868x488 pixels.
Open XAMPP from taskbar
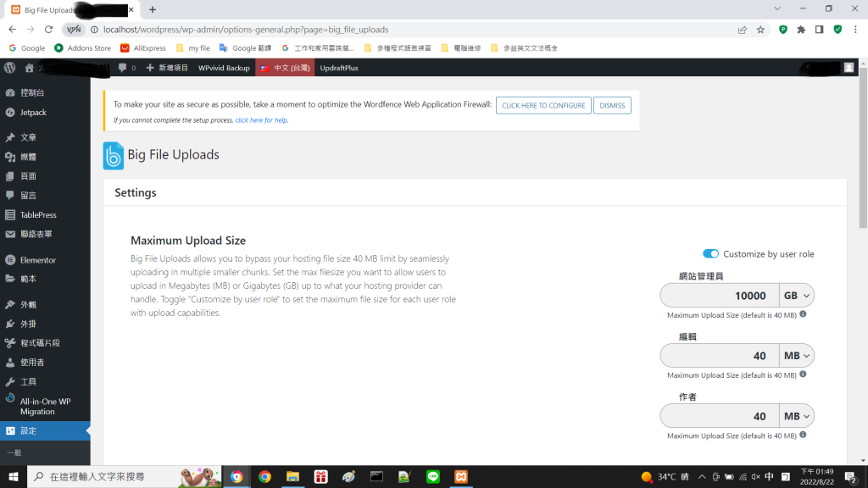pos(461,476)
